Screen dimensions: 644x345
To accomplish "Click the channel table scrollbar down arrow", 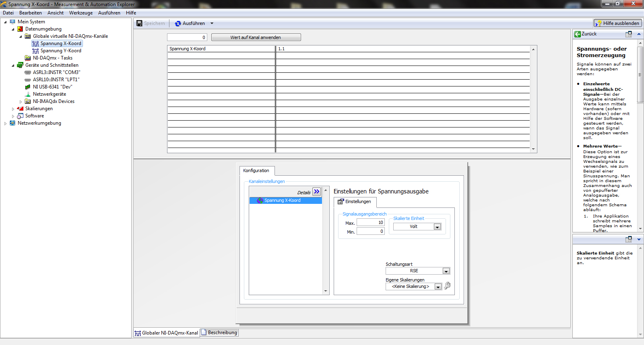I will (x=533, y=149).
